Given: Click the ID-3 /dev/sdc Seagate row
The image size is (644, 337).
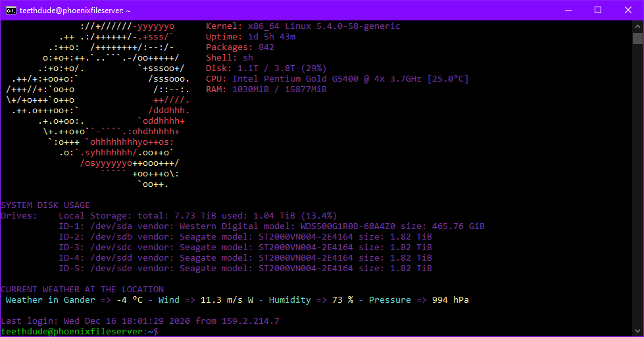Looking at the screenshot, I should 245,247.
